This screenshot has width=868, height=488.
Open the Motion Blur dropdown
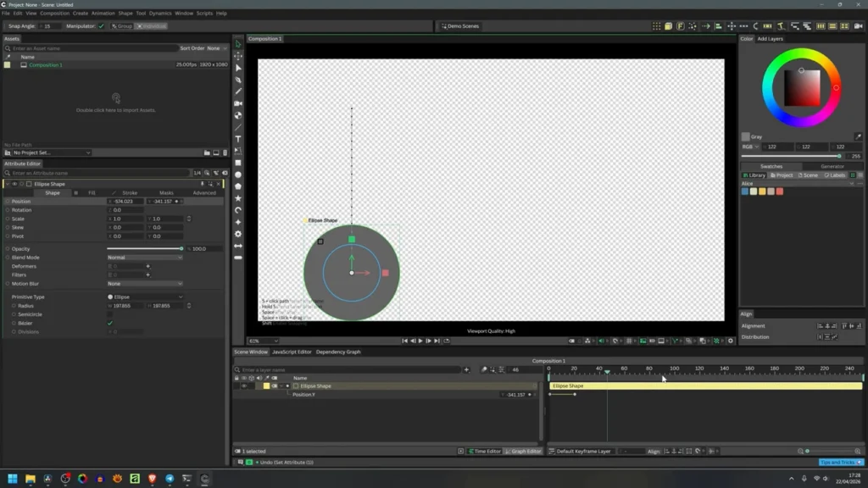tap(144, 283)
